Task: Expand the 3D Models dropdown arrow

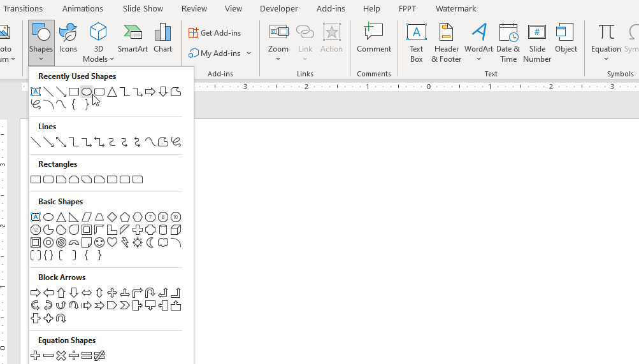Action: pyautogui.click(x=112, y=59)
